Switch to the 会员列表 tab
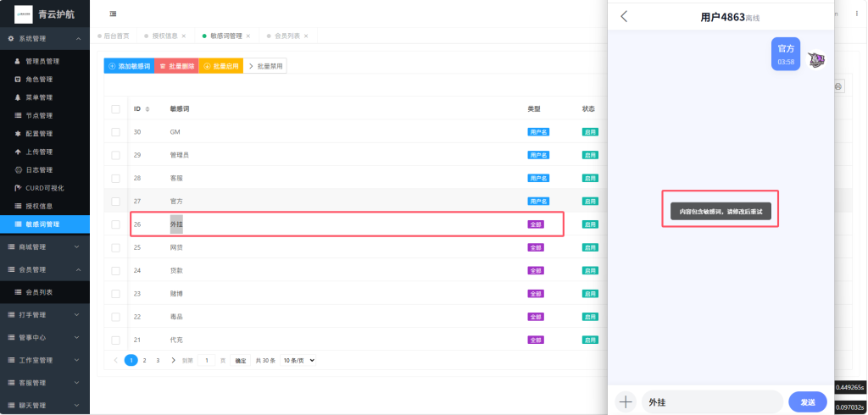868x415 pixels. [287, 36]
